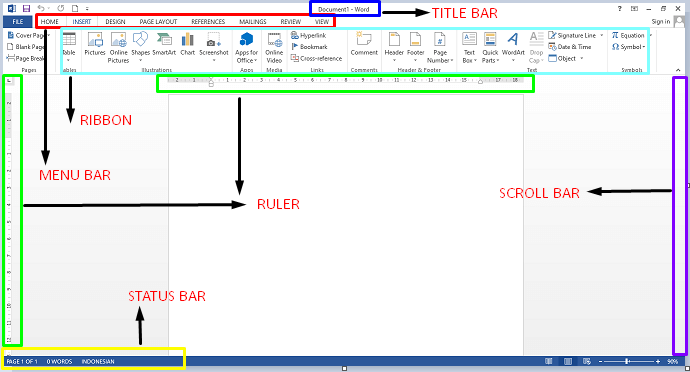Click the Save icon in quick access toolbar

26,8
